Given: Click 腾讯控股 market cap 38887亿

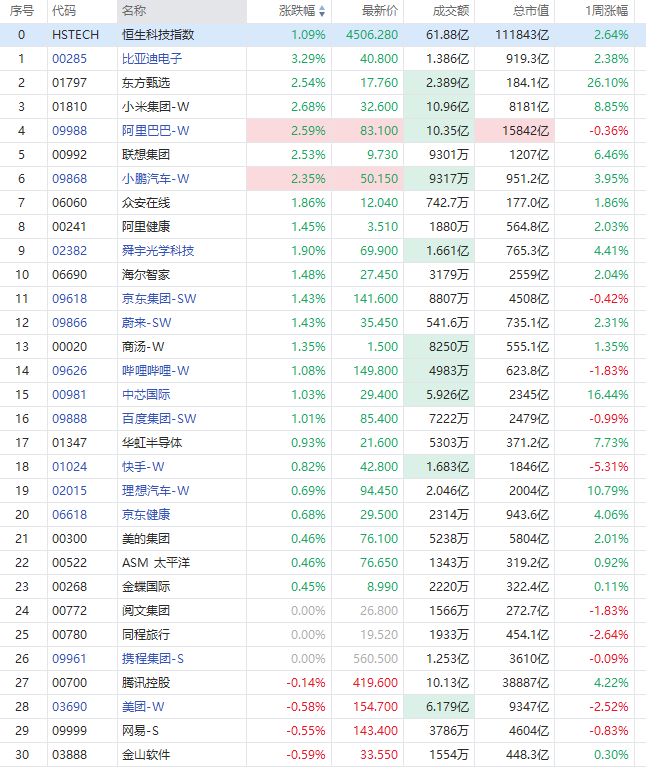Looking at the screenshot, I should point(526,682).
